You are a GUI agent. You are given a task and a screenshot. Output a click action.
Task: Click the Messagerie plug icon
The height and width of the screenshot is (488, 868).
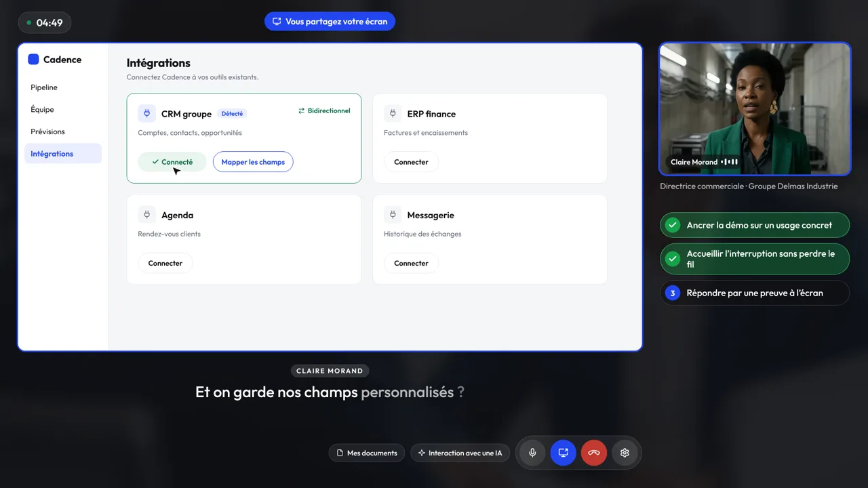click(x=393, y=215)
